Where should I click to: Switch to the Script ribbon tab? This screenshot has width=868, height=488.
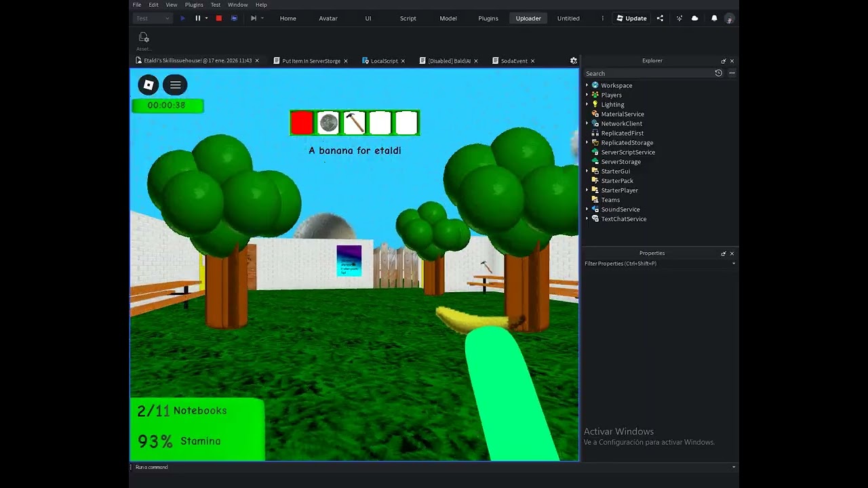[x=408, y=18]
